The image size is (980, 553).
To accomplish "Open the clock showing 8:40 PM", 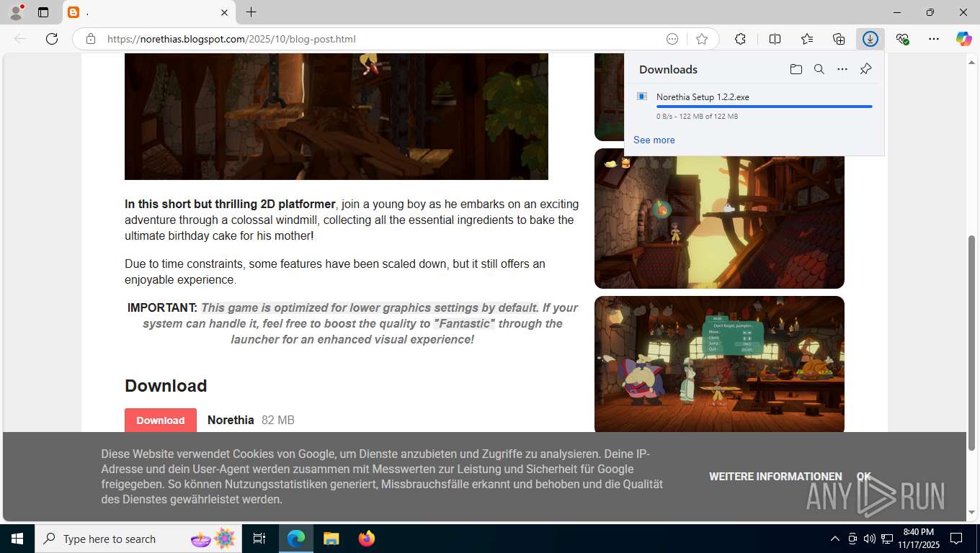I will click(919, 539).
